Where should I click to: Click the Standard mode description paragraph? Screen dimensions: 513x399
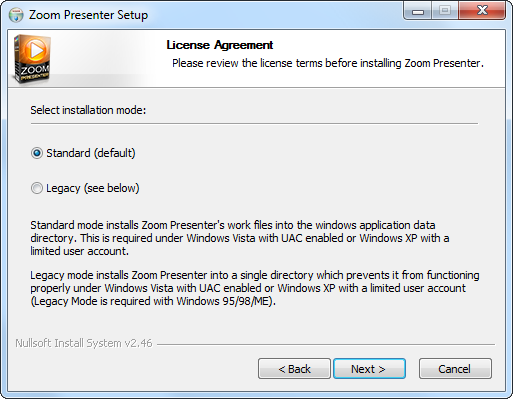(240, 238)
